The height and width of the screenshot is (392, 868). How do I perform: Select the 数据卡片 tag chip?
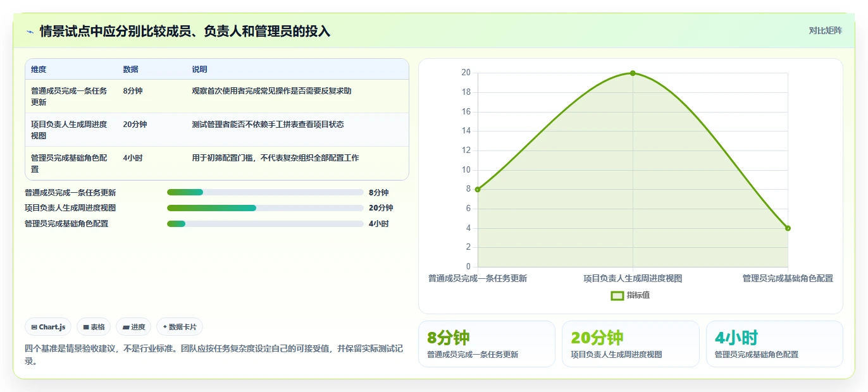point(180,327)
